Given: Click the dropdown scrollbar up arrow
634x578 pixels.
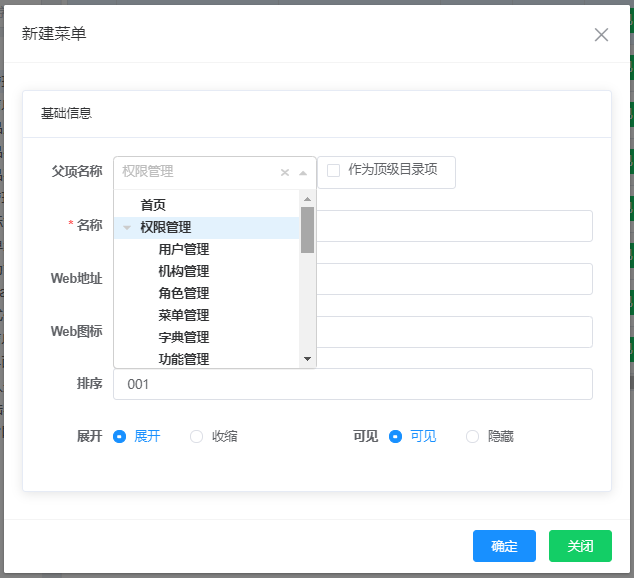Looking at the screenshot, I should [307, 199].
